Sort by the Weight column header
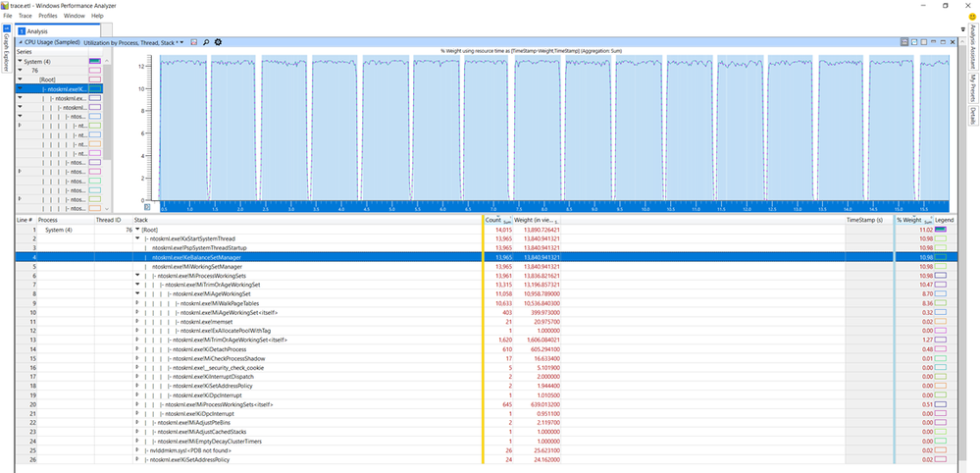980x473 pixels. (537, 221)
